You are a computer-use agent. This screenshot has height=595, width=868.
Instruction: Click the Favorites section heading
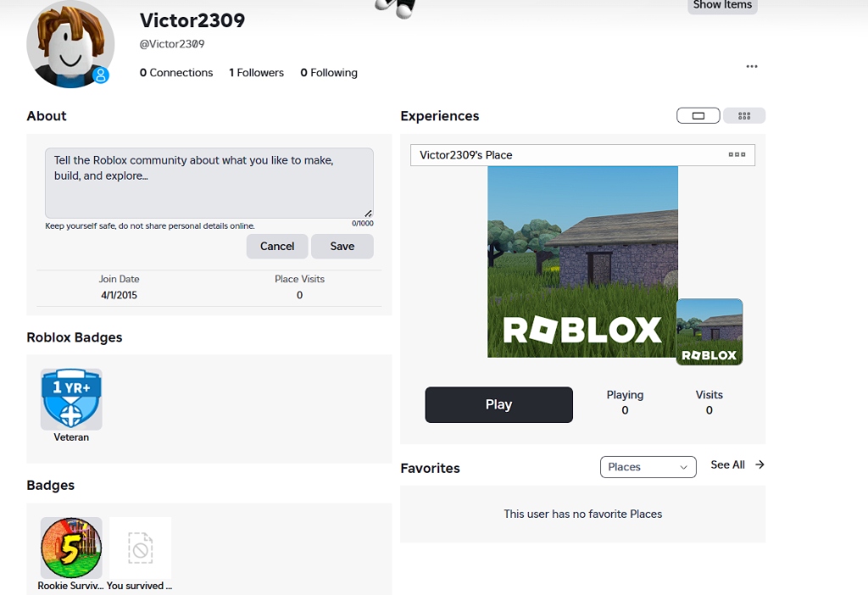(430, 468)
